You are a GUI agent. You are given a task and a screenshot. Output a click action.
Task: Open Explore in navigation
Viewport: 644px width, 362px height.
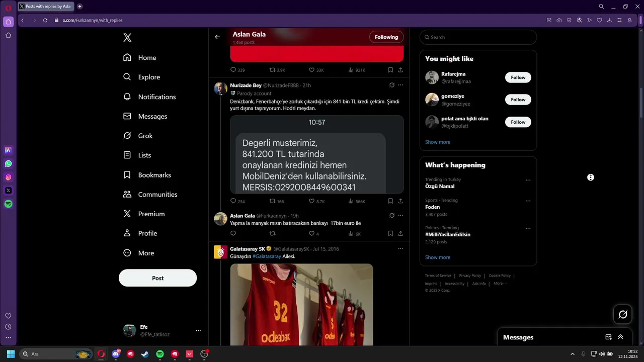click(142, 77)
